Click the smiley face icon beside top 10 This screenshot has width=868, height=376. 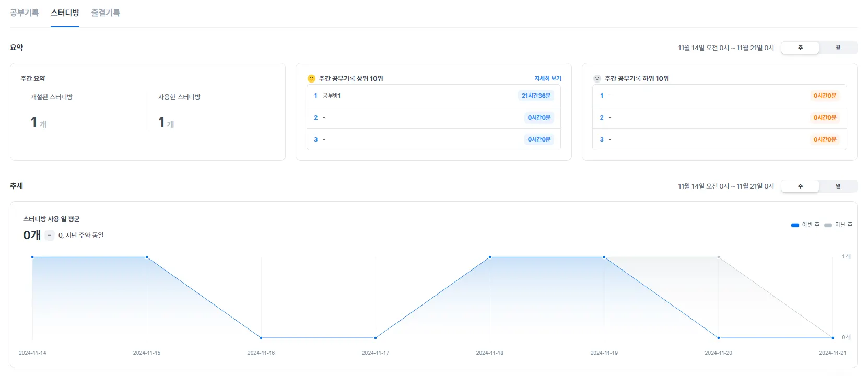pyautogui.click(x=311, y=78)
